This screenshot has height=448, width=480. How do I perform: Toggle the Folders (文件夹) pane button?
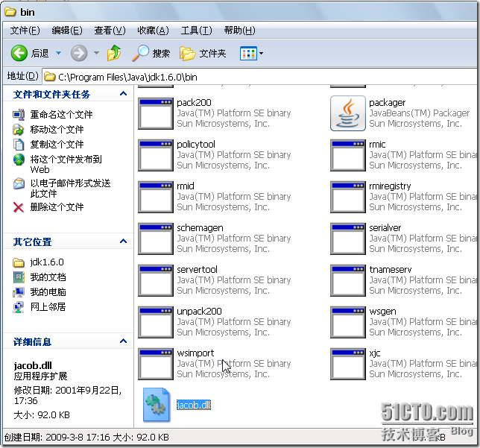point(203,53)
